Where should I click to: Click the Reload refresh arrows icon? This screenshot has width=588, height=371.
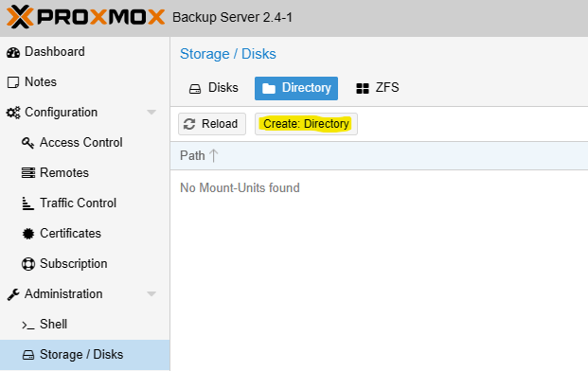click(x=189, y=124)
